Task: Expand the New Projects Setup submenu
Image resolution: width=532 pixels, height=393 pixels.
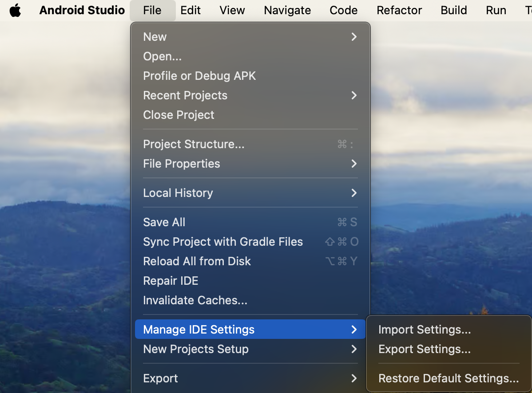Action: point(250,349)
